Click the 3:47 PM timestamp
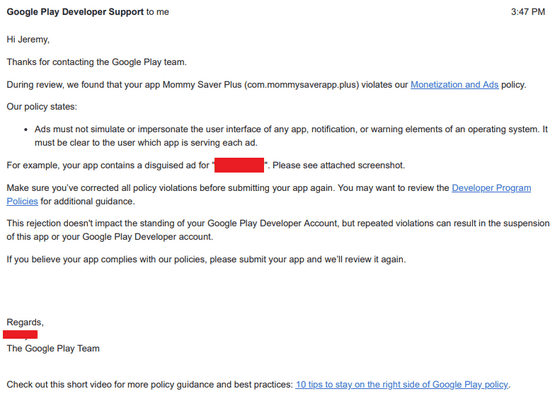 coord(528,12)
